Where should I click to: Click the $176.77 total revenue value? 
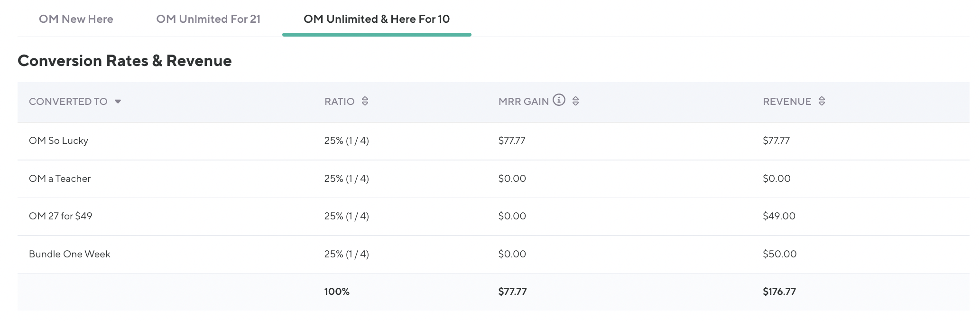[779, 292]
